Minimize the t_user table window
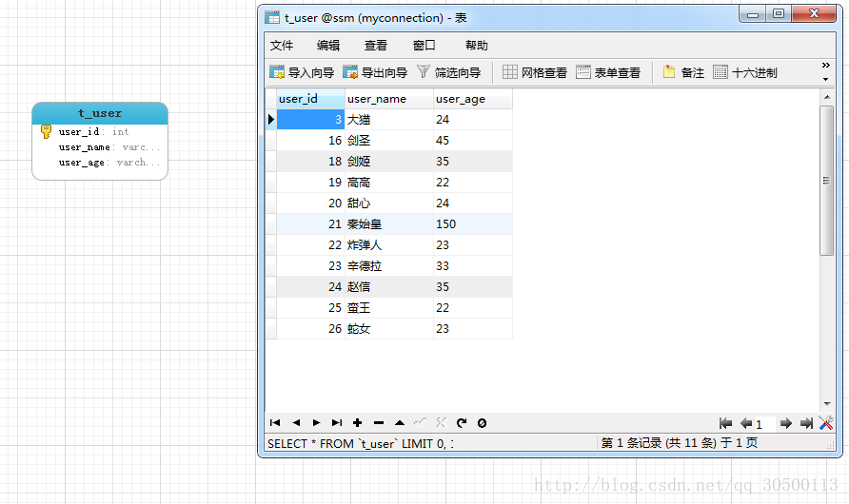The image size is (849, 504). pos(753,14)
